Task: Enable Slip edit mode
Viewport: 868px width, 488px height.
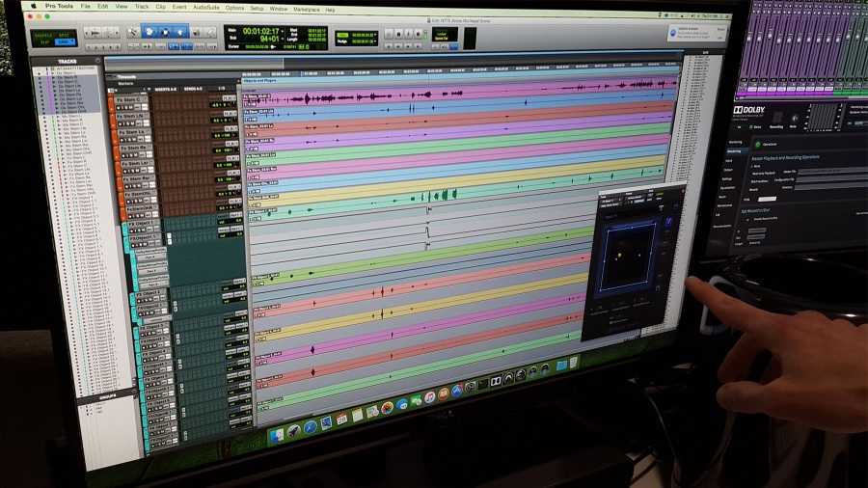Action: (44, 42)
